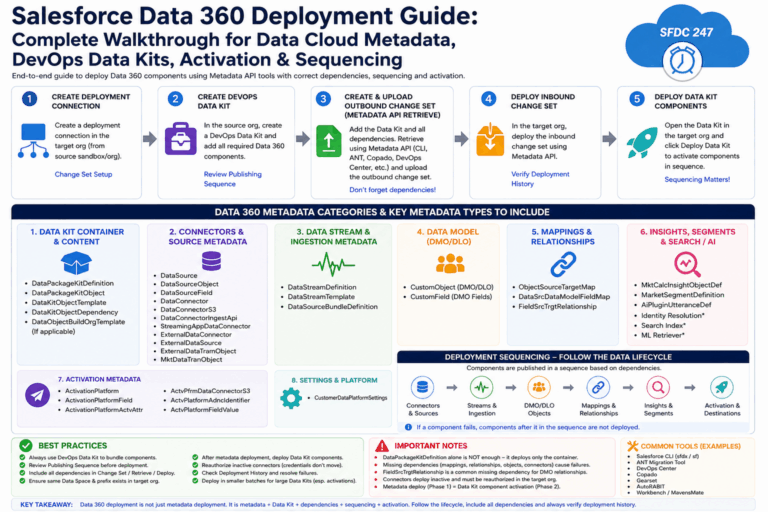Click the teal gear Settings & Platform icon
The height and width of the screenshot is (512, 768).
pos(291,398)
